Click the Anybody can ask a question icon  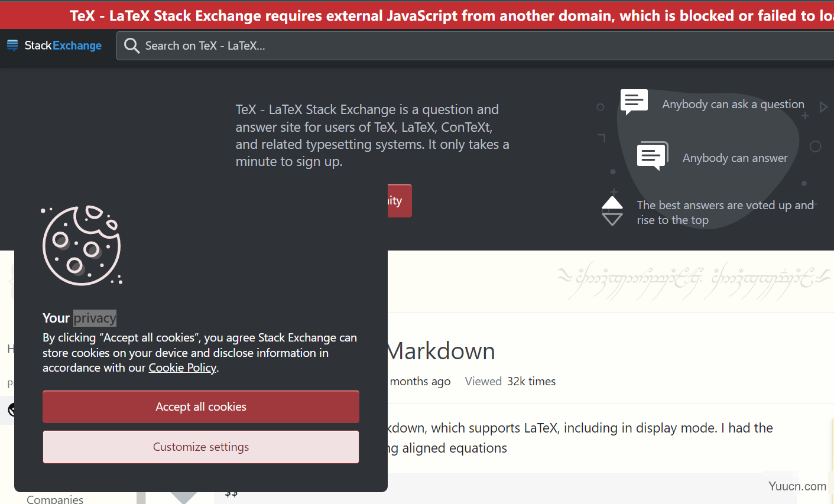pyautogui.click(x=634, y=102)
